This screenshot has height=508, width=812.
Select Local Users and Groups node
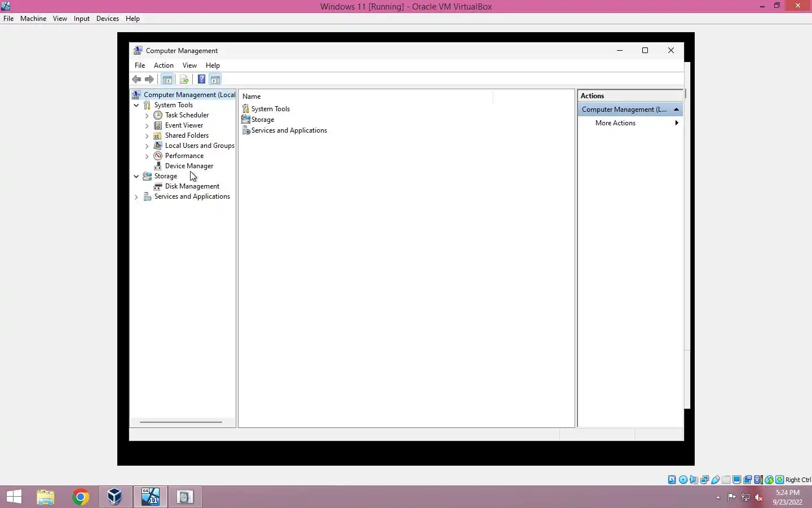tap(200, 146)
